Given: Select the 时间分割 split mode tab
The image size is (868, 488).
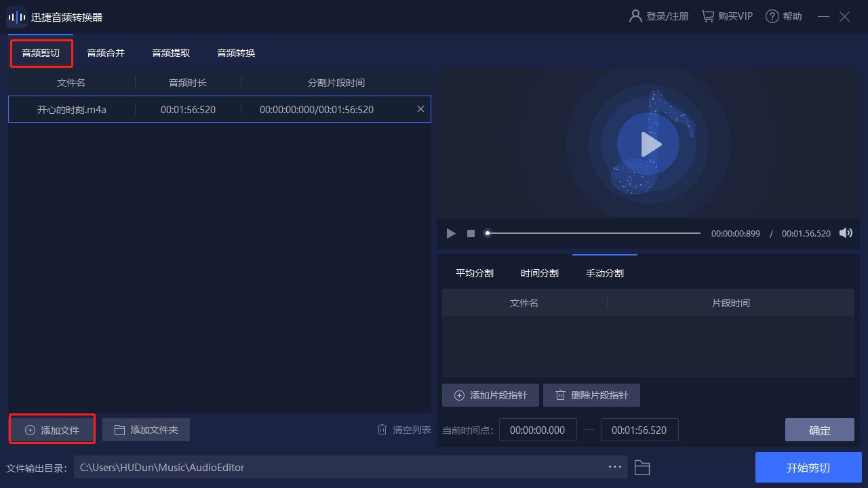Looking at the screenshot, I should click(540, 273).
